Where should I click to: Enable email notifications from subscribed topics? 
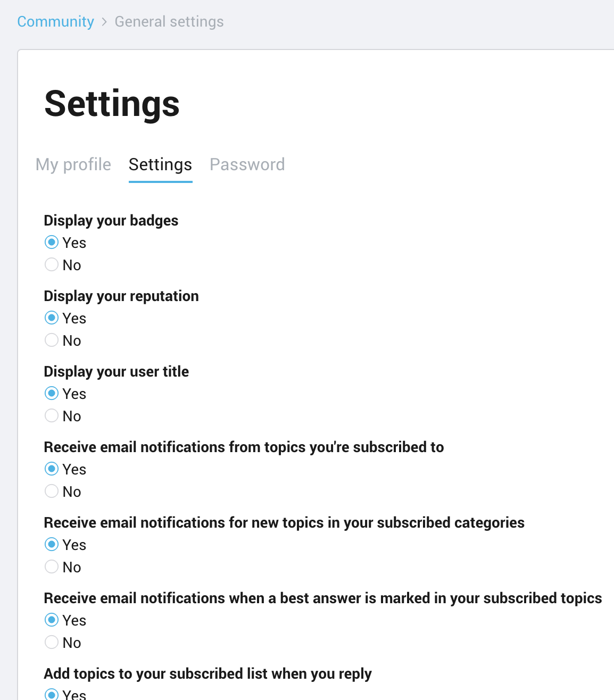52,469
